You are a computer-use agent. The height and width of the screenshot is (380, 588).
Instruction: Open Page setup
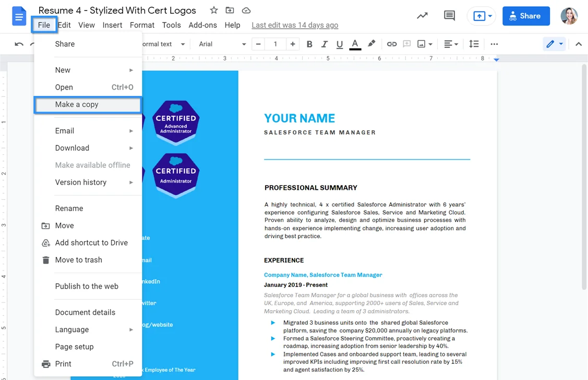pyautogui.click(x=88, y=347)
